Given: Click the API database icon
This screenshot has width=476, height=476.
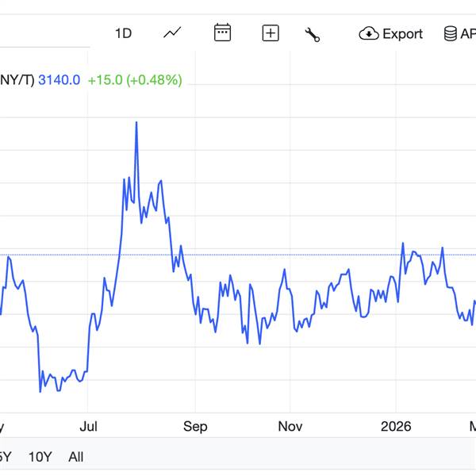Looking at the screenshot, I should [450, 34].
